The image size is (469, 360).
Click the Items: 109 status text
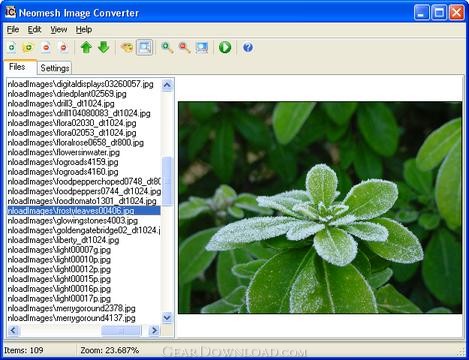click(x=24, y=350)
